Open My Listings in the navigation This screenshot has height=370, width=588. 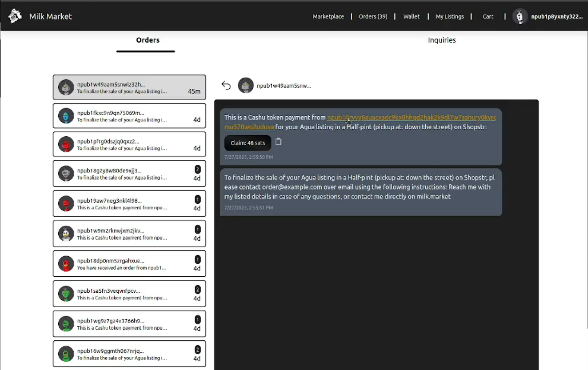pos(450,16)
